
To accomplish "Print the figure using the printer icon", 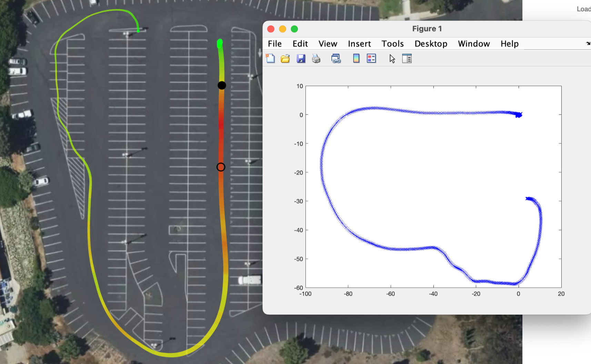I will [316, 59].
